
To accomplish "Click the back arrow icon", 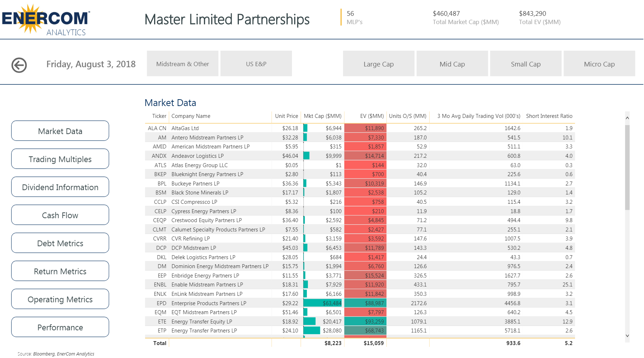I will pyautogui.click(x=19, y=65).
